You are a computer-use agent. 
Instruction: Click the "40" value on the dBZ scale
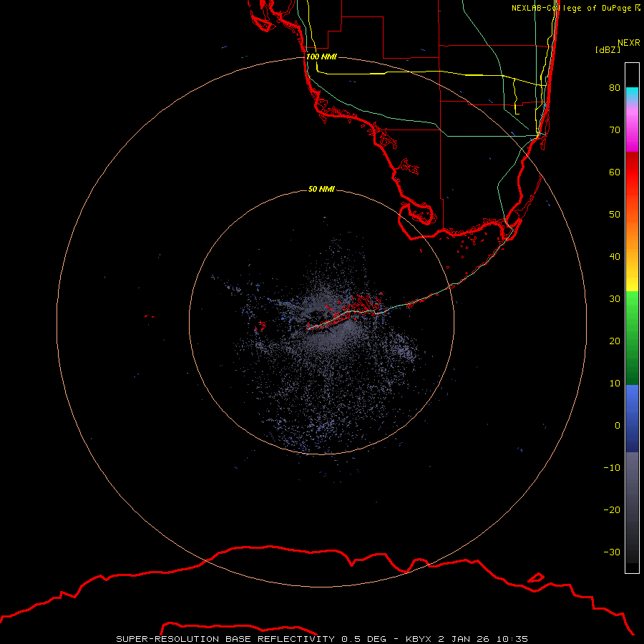(615, 257)
